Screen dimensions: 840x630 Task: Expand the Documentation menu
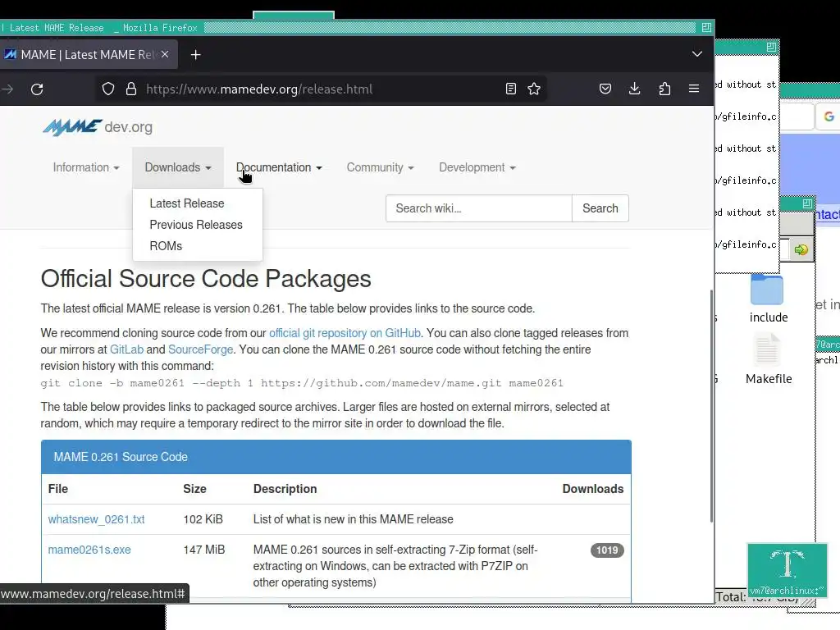tap(279, 167)
